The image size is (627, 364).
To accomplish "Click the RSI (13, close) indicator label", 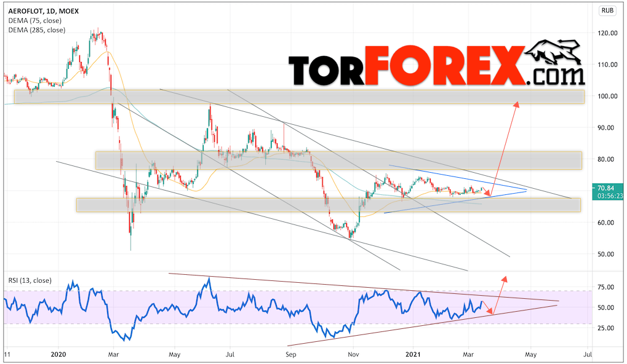I will (x=30, y=280).
